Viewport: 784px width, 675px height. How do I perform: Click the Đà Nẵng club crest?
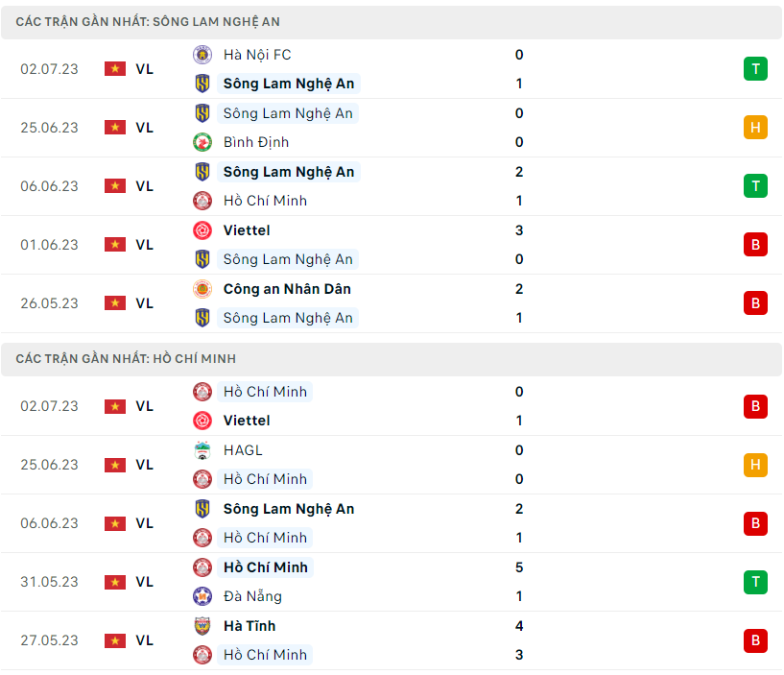click(202, 596)
